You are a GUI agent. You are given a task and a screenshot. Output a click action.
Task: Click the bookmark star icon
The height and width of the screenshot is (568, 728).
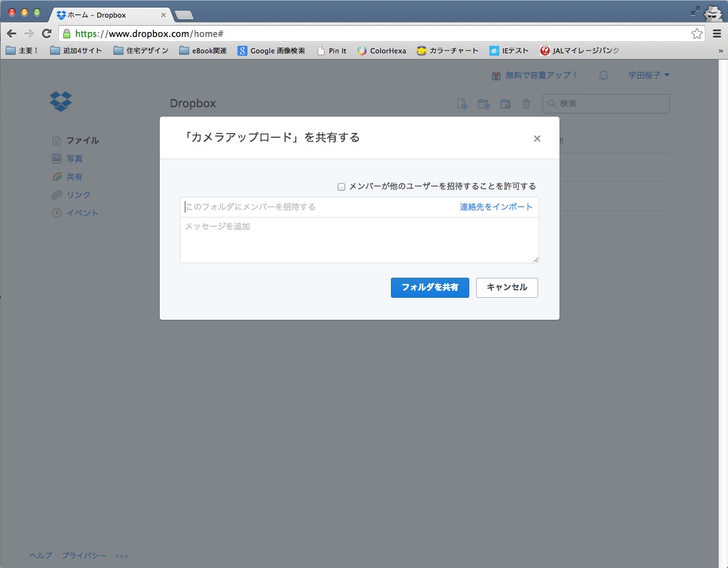(x=697, y=33)
